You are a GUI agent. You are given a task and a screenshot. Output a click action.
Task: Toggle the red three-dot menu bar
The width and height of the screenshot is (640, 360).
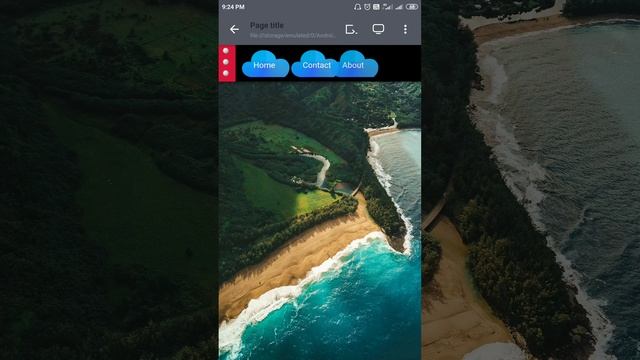tap(227, 63)
